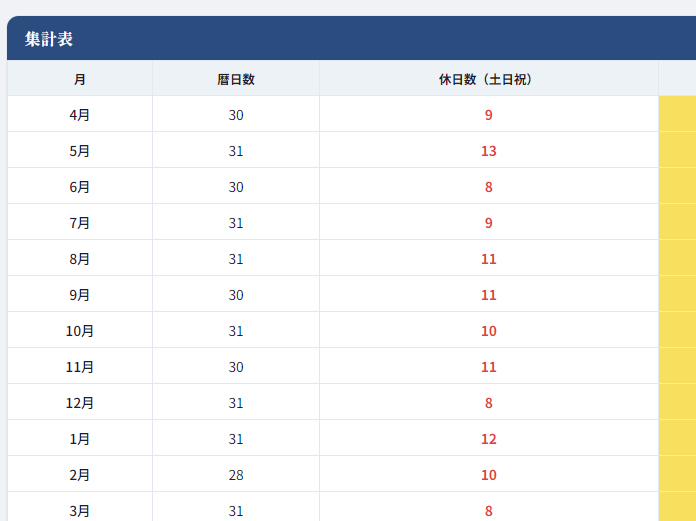
Task: Click the 5月 row label
Action: click(x=79, y=151)
